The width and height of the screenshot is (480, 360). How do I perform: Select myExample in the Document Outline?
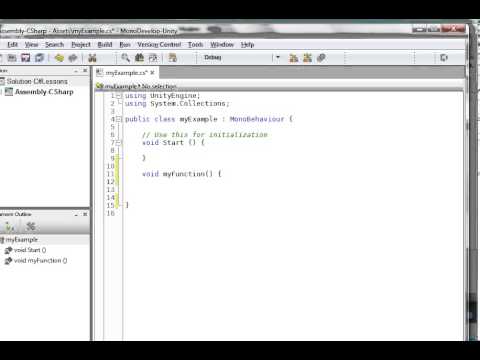(x=22, y=240)
